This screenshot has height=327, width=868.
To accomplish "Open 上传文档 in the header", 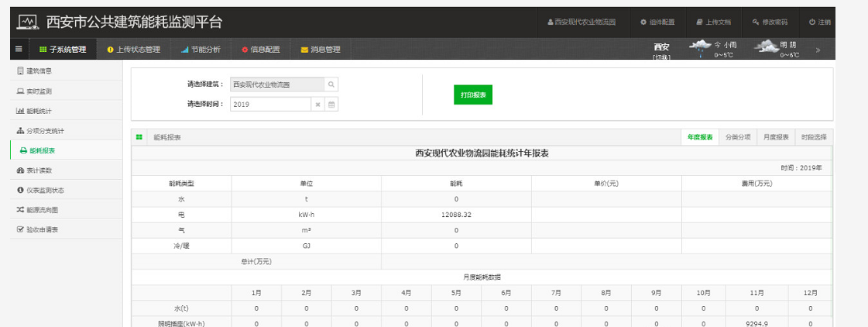I will (714, 22).
